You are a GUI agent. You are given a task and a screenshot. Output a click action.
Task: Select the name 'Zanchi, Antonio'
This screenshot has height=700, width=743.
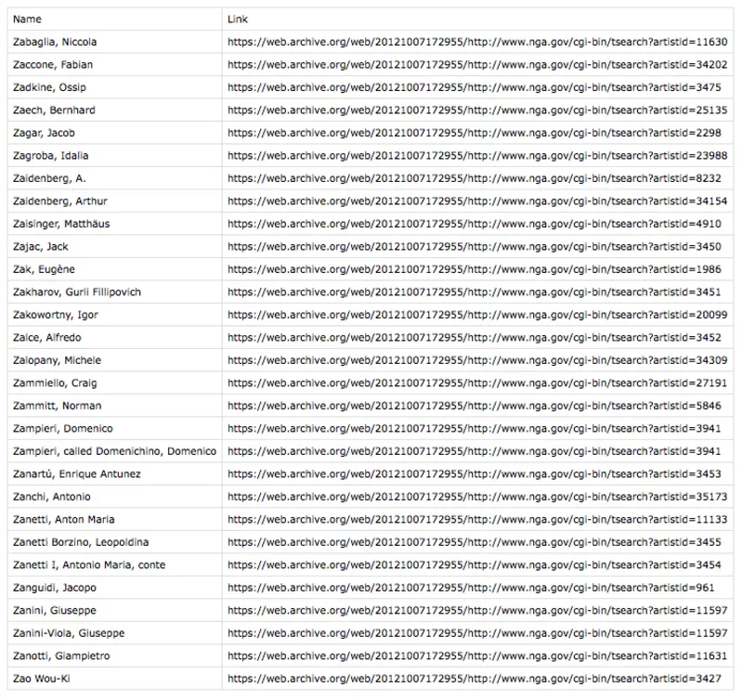pos(52,497)
